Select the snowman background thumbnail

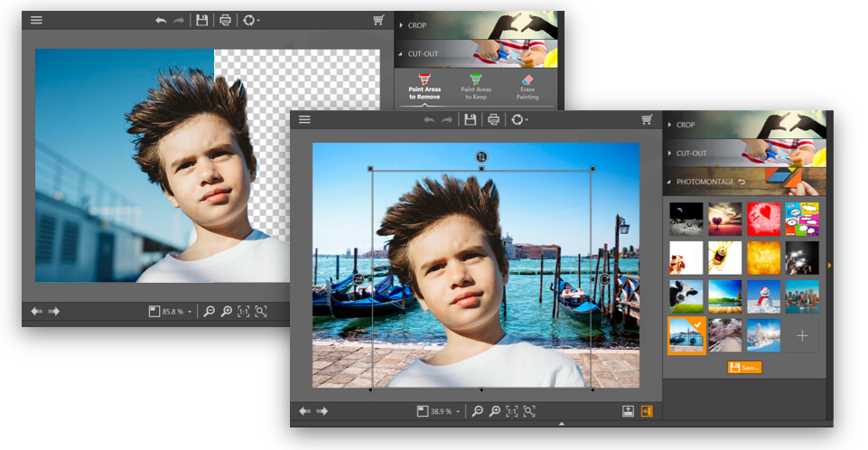pos(763,296)
